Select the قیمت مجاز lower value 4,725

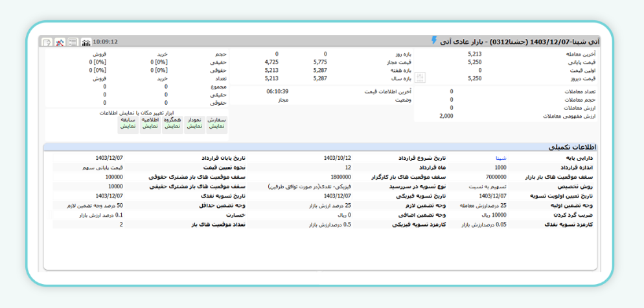272,62
